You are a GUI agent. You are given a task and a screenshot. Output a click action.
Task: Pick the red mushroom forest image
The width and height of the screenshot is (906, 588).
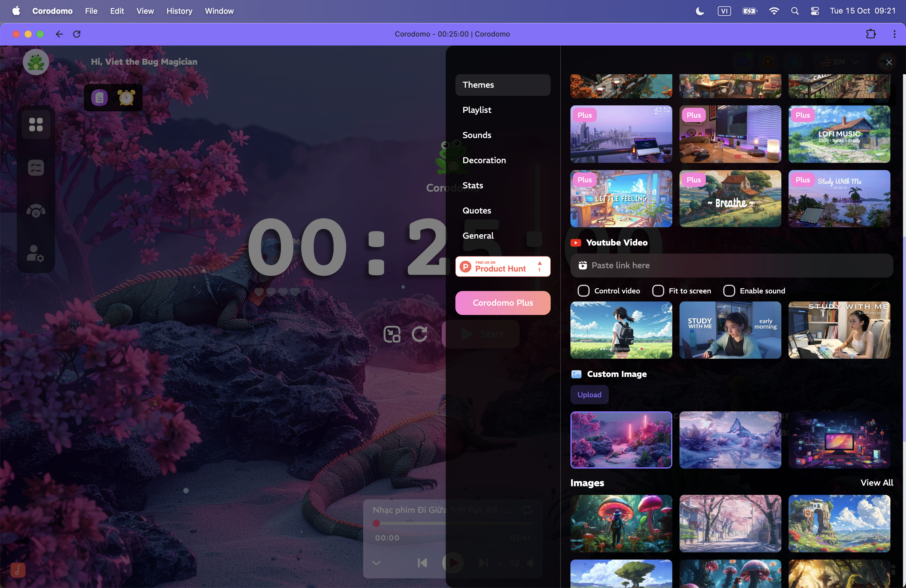(x=621, y=523)
